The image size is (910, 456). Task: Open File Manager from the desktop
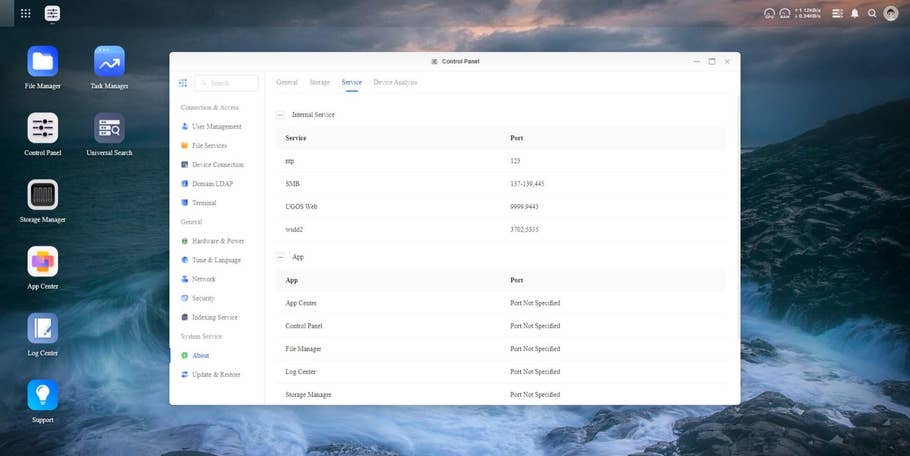tap(42, 62)
